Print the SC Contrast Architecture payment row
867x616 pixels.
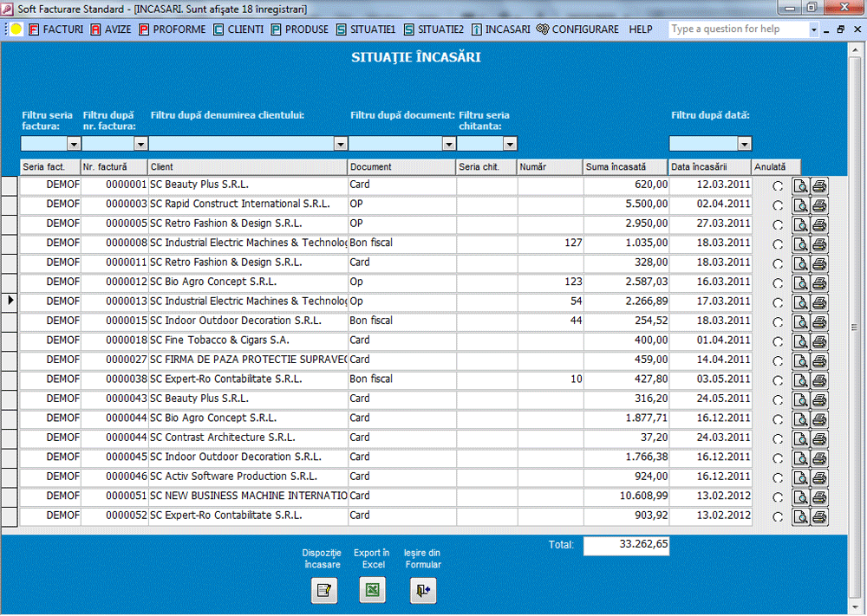819,438
